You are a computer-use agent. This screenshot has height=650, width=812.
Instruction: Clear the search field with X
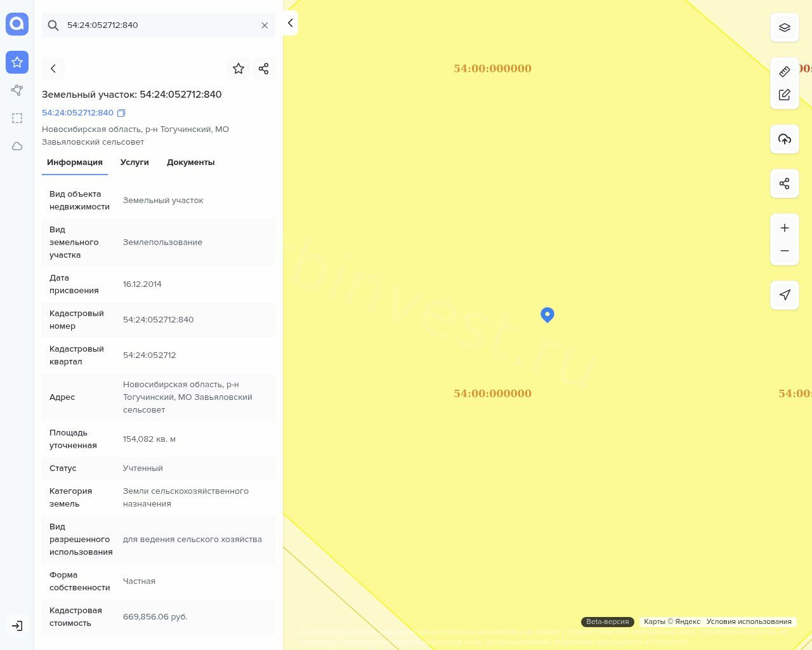[265, 25]
